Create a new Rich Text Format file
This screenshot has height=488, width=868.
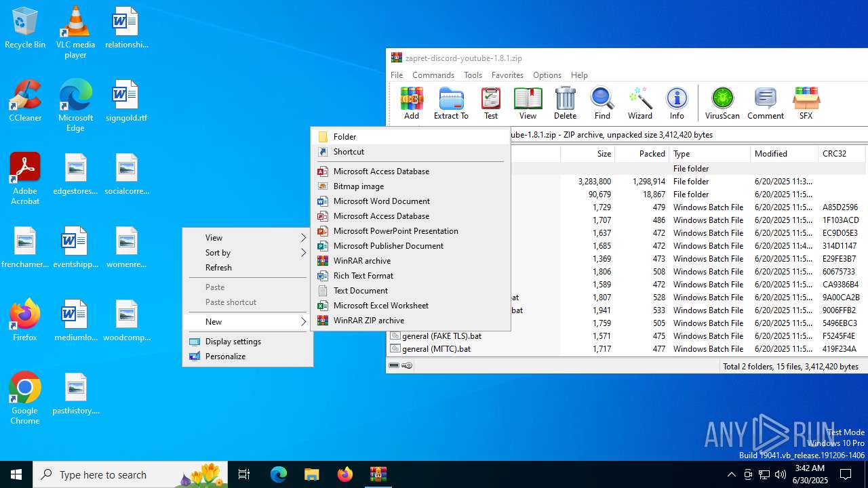(x=410, y=275)
